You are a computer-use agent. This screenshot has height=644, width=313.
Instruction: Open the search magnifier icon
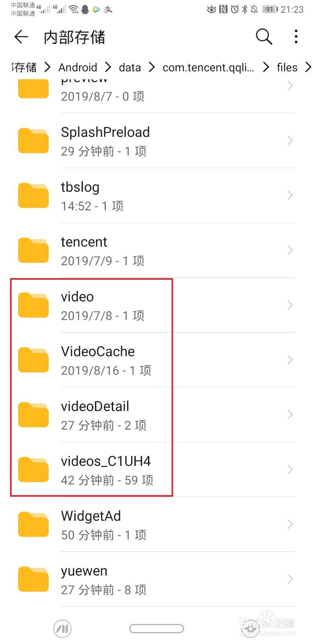pyautogui.click(x=264, y=37)
